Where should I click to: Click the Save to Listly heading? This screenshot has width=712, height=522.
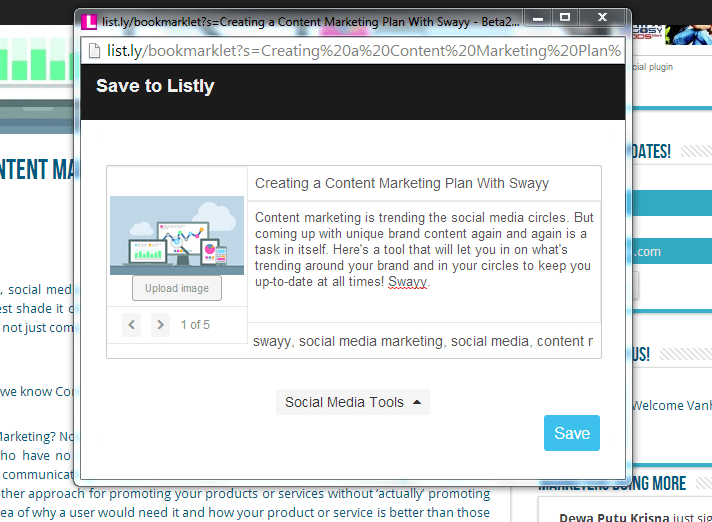coord(155,86)
